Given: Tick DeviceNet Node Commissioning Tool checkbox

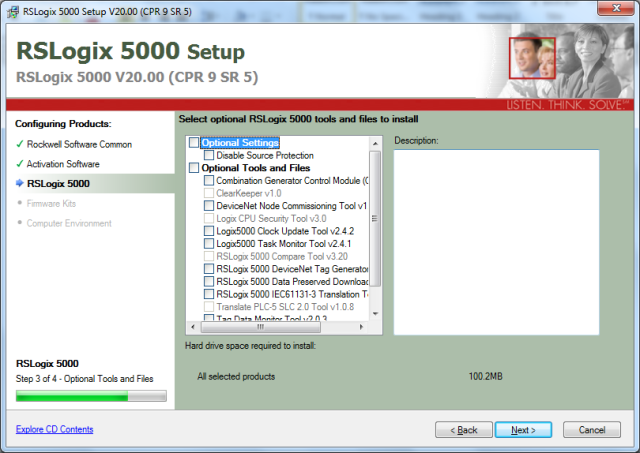Looking at the screenshot, I should (209, 206).
